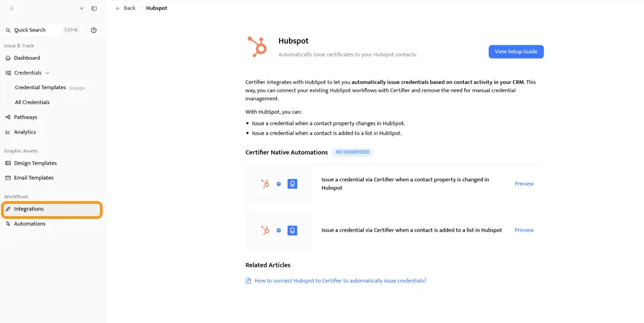
Task: Click the Quick Search magnifier icon
Action: click(x=8, y=30)
